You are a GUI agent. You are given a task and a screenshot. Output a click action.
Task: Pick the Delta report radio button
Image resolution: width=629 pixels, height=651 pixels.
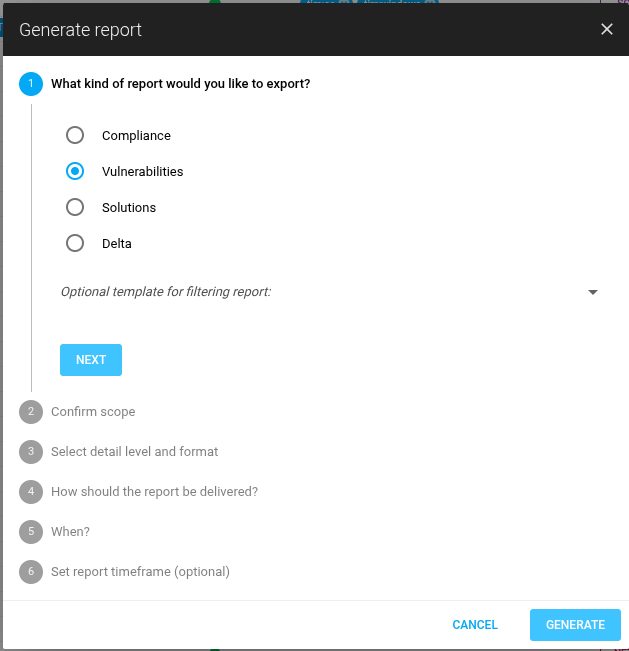point(75,244)
